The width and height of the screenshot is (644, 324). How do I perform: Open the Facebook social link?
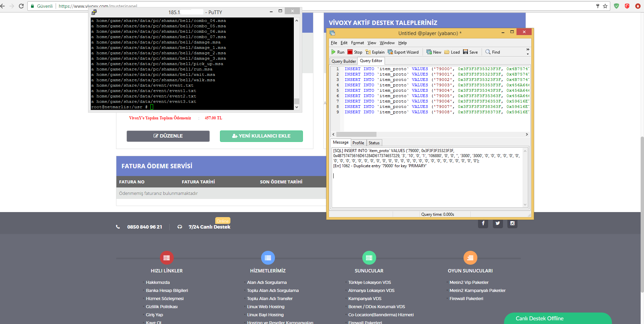(x=483, y=223)
